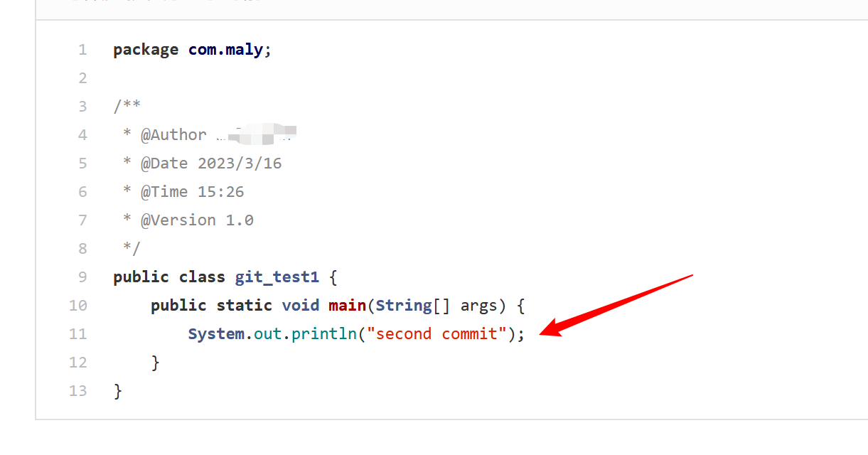Click the System keyword on line 11
This screenshot has width=868, height=455.
pyautogui.click(x=216, y=334)
